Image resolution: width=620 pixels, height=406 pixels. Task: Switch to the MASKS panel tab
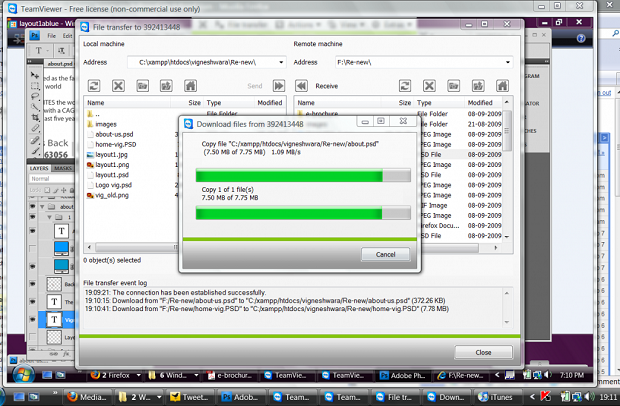point(63,168)
